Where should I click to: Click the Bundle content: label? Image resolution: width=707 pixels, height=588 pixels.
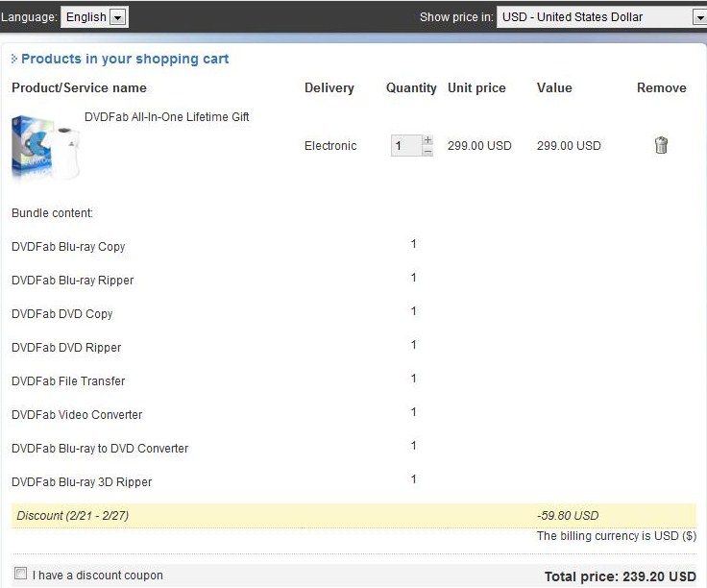pyautogui.click(x=52, y=213)
